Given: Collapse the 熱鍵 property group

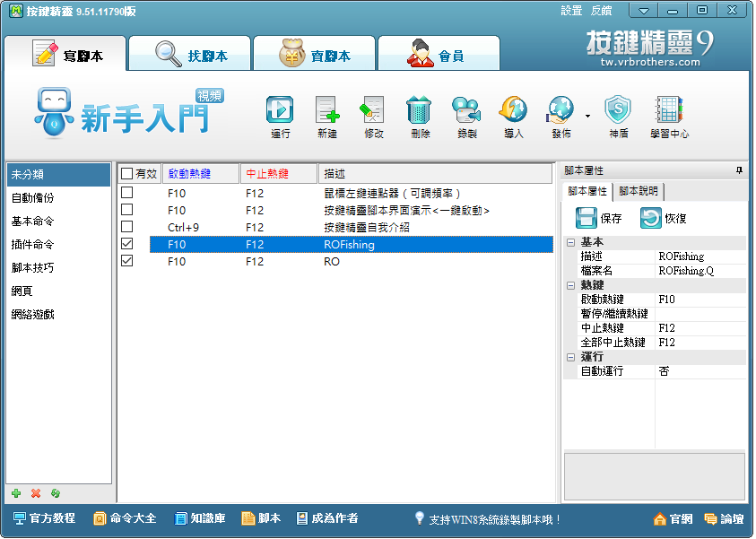Looking at the screenshot, I should pos(570,285).
